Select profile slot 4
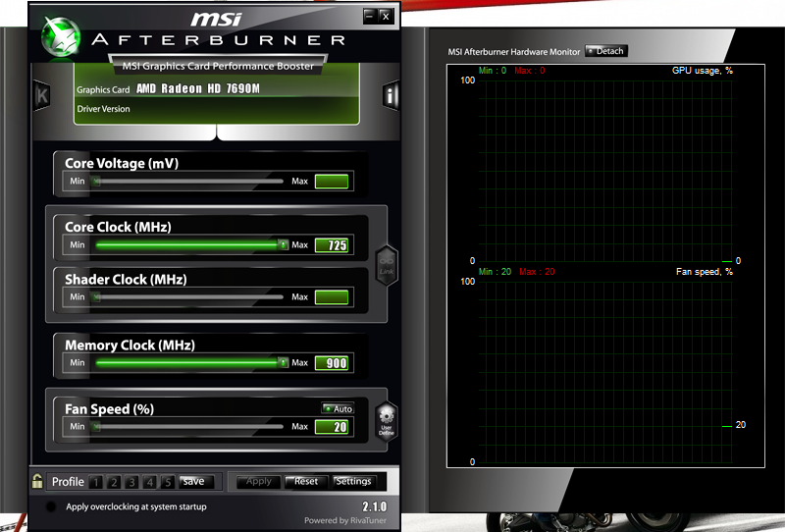 [x=150, y=482]
